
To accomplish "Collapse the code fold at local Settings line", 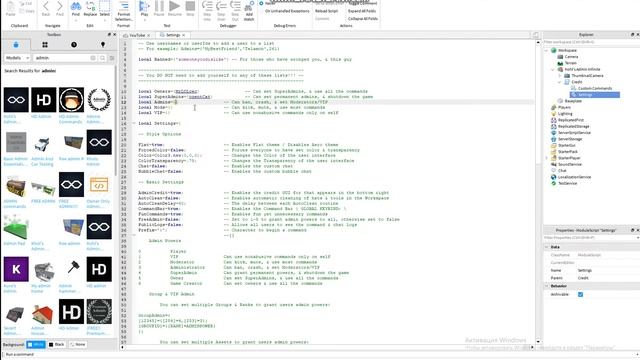I will tap(134, 123).
